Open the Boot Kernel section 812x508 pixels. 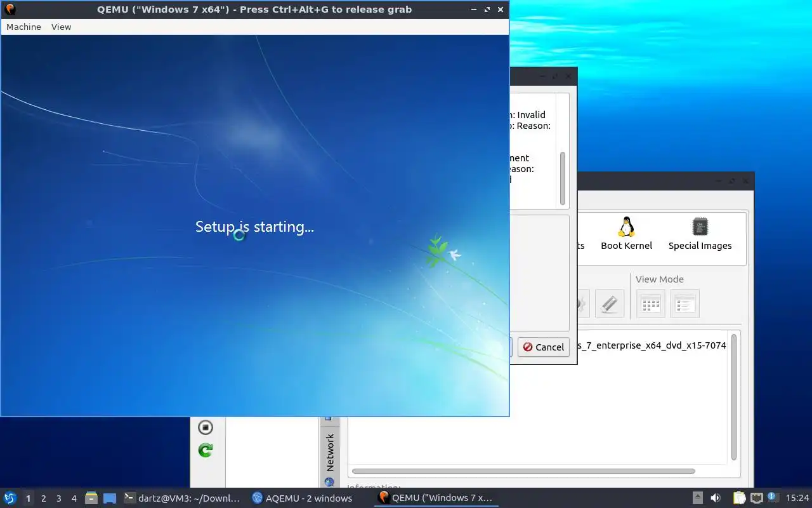coord(626,234)
